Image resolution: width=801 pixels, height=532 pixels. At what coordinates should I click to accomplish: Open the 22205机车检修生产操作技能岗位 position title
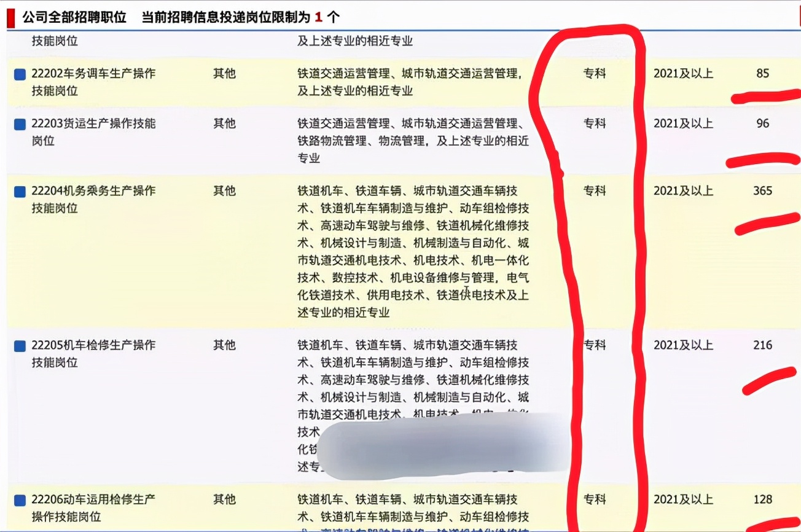(93, 354)
